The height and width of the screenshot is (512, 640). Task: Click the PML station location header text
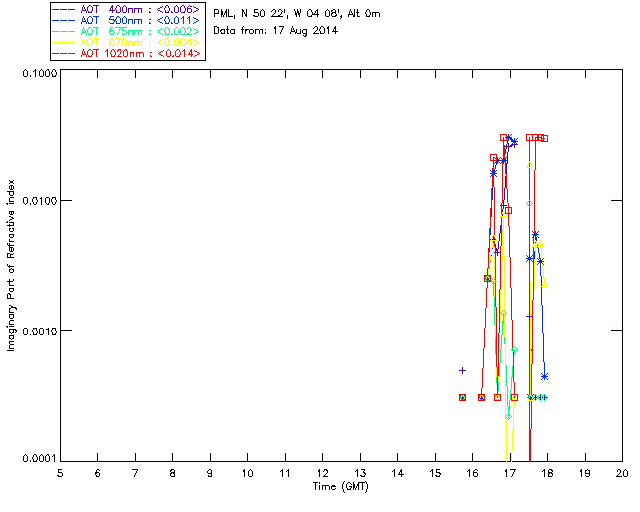tap(297, 14)
